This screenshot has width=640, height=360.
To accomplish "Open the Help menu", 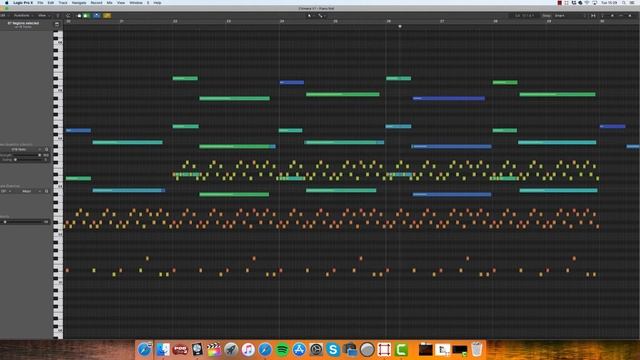I will (157, 3).
